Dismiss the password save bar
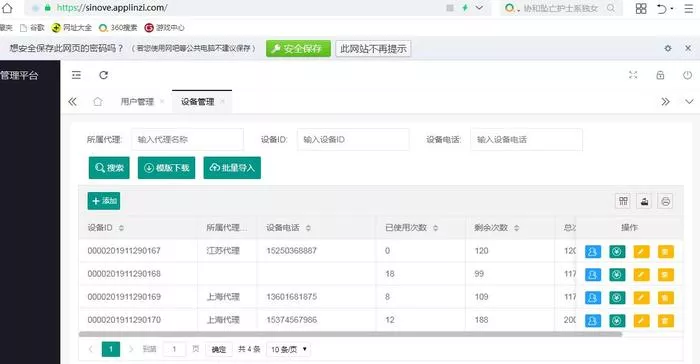Screen dimensions: 700x364 coord(688,48)
